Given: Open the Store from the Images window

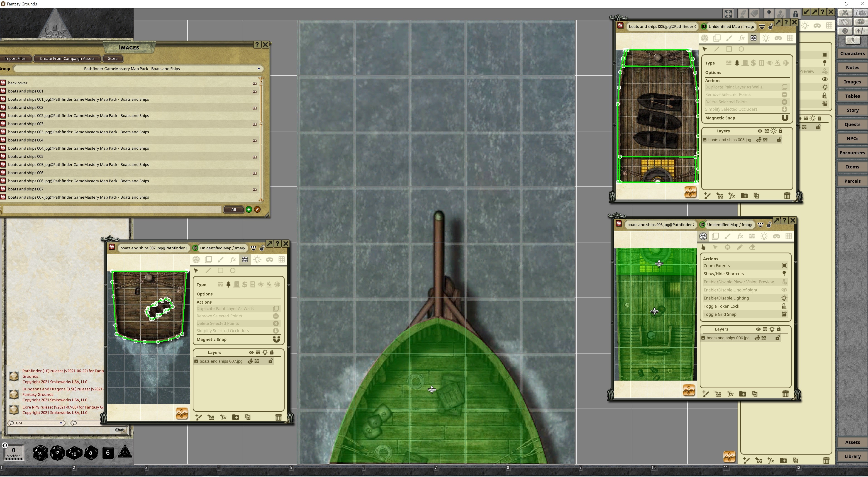Looking at the screenshot, I should coord(112,58).
